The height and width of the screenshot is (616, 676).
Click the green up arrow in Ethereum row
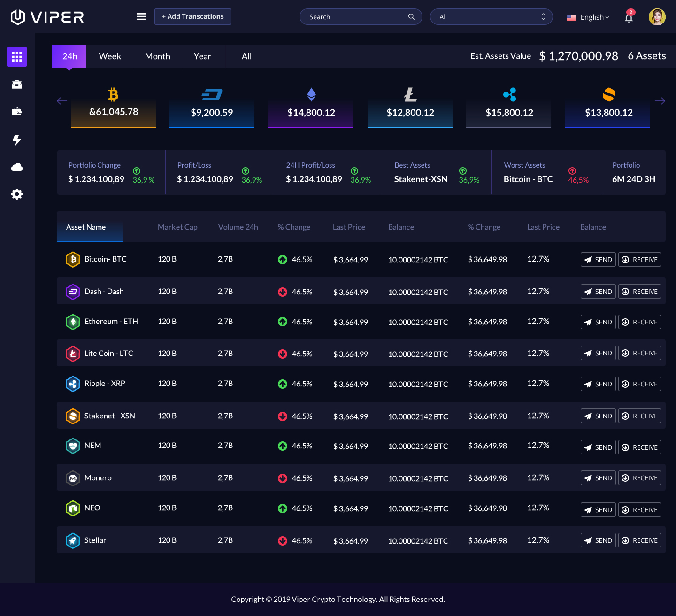(283, 322)
